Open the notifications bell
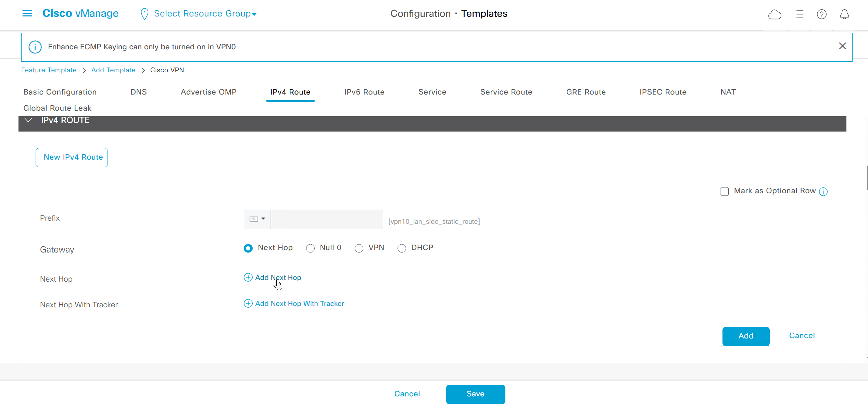868x408 pixels. pos(844,14)
